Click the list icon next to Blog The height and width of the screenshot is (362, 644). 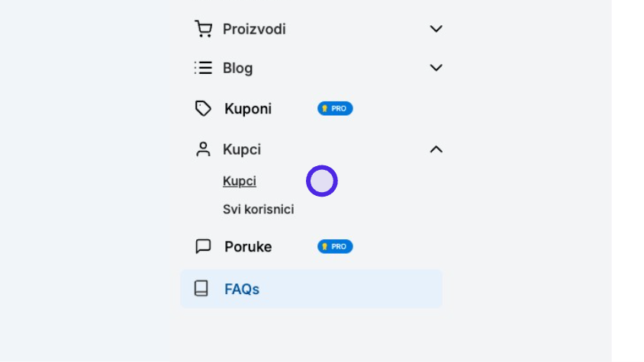tap(203, 68)
